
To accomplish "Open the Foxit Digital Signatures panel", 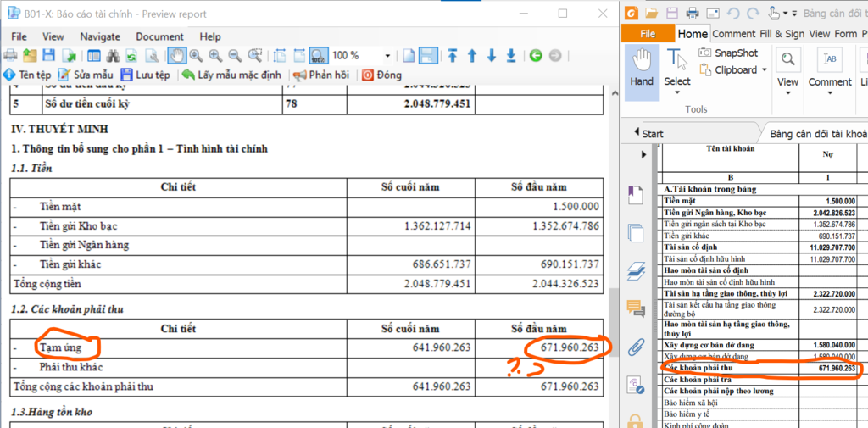I will pos(637,385).
